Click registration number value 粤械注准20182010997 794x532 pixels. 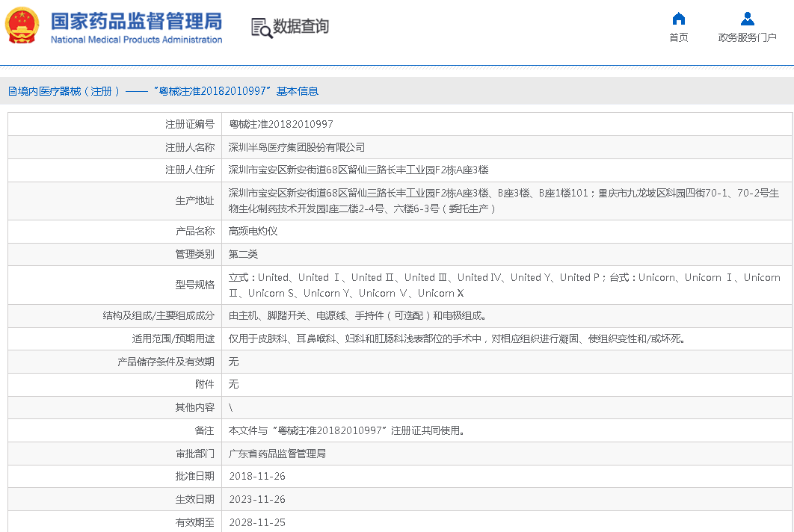[280, 125]
